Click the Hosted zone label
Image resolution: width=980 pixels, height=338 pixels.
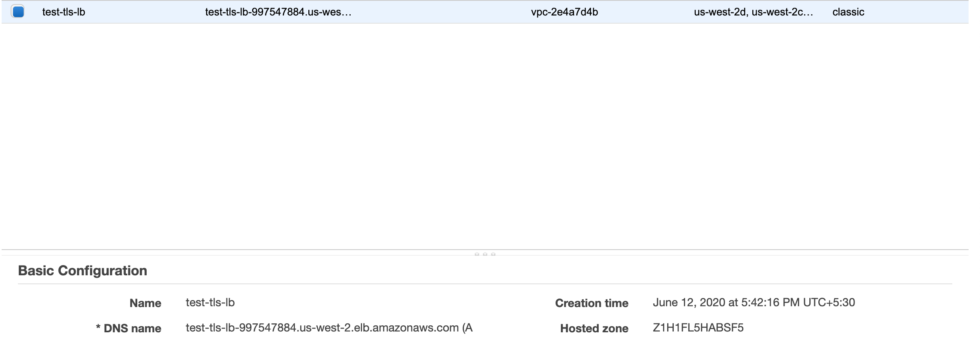coord(594,329)
